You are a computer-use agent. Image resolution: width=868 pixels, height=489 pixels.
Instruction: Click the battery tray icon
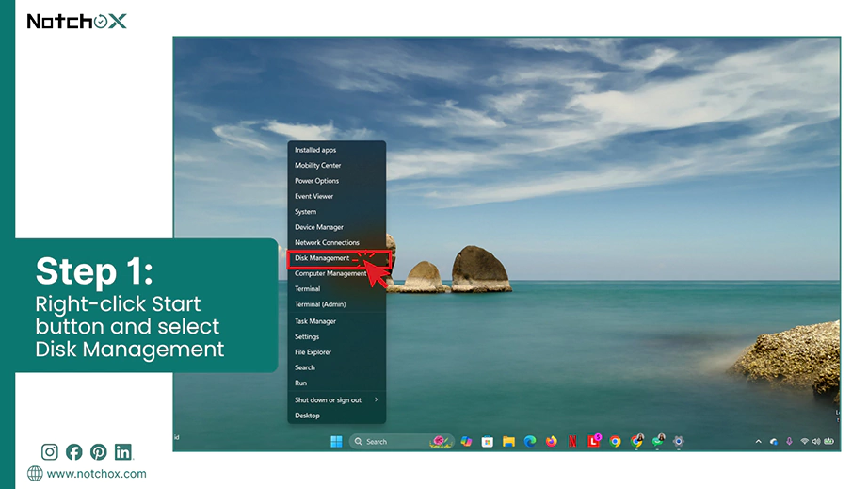click(x=828, y=442)
